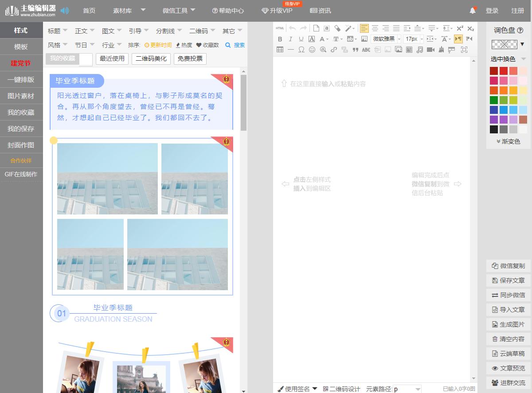Viewport: 532px width, 393px height.
Task: Toggle bold formatting
Action: (280, 39)
